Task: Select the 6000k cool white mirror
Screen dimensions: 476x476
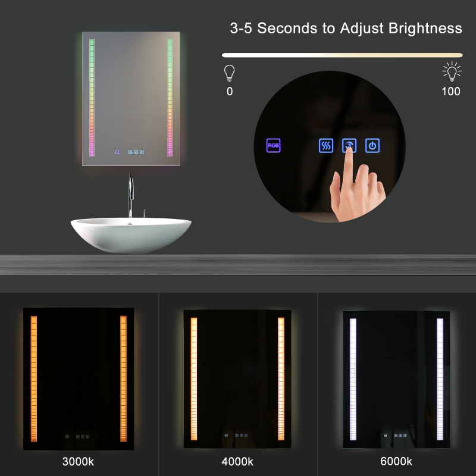Action: 396,379
